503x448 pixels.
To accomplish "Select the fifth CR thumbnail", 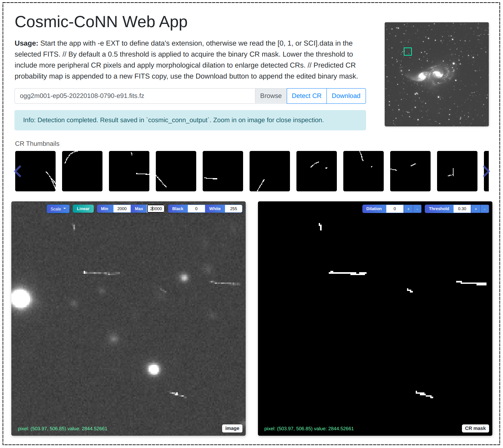I will click(x=223, y=171).
